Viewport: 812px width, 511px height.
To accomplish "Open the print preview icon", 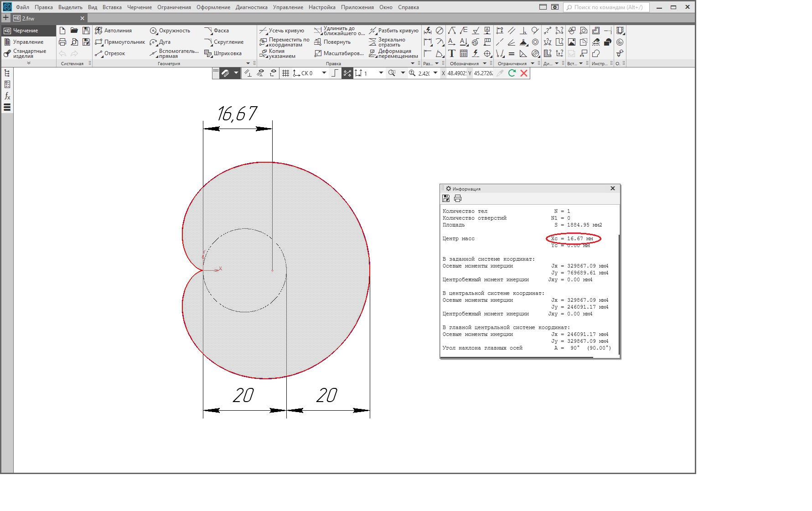I will (74, 42).
